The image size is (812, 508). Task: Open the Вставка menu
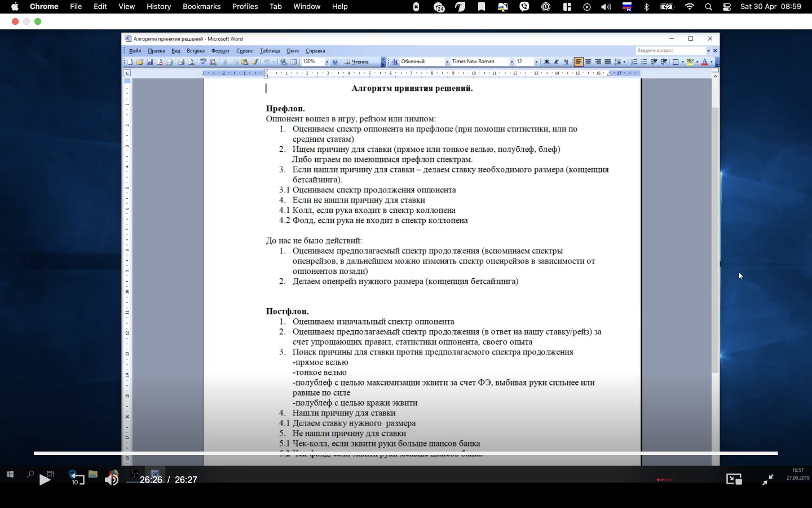(196, 51)
